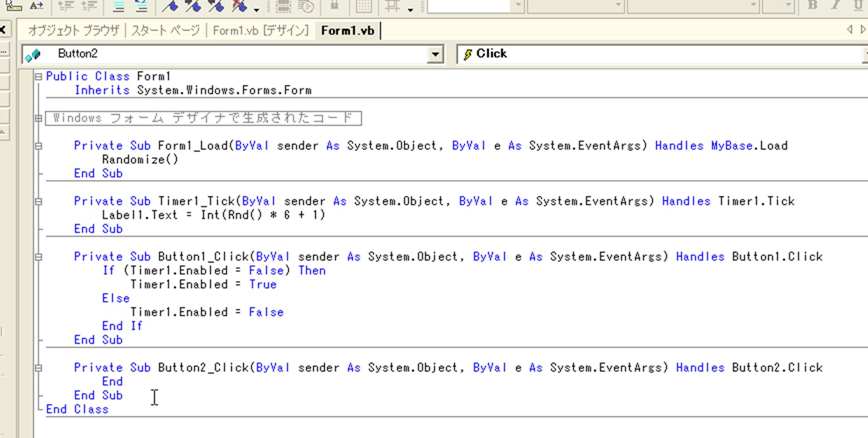Click the Decrease Indent icon

66,6
